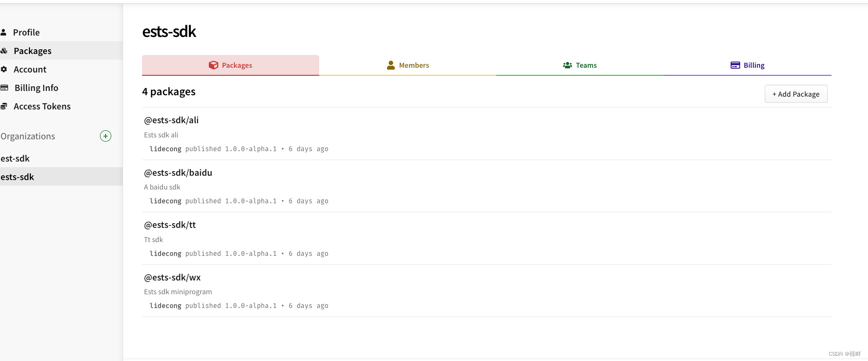The image size is (868, 361).
Task: Open Billing Info in sidebar
Action: pyautogui.click(x=62, y=88)
